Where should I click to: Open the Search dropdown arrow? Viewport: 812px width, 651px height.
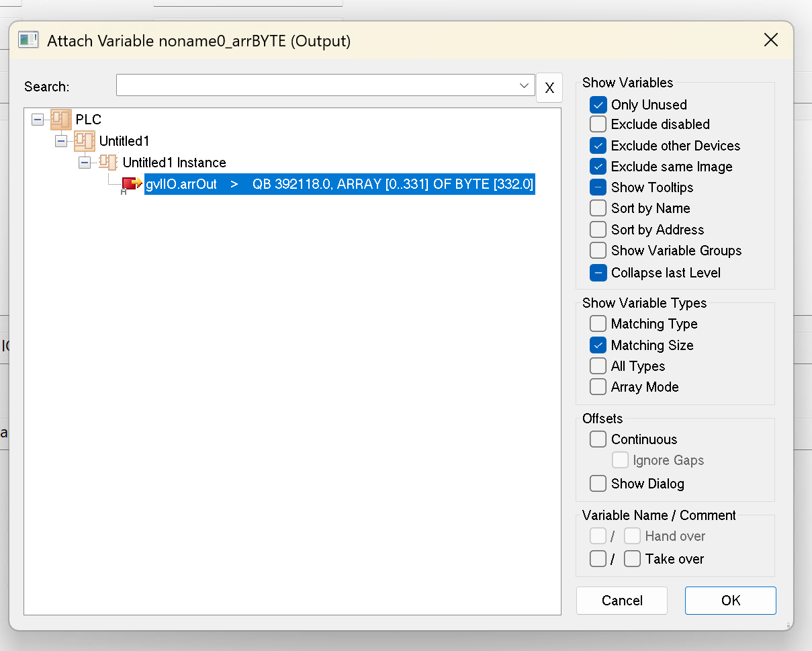524,86
